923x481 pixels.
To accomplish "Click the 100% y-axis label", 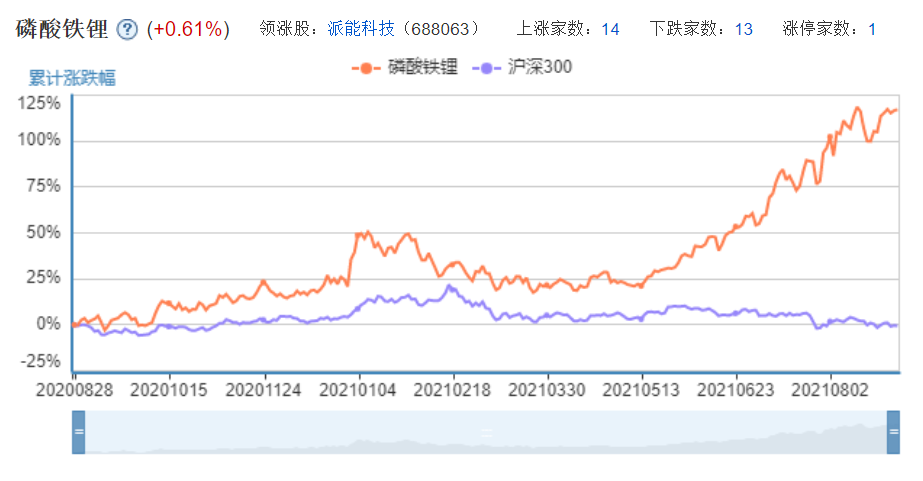I will tap(39, 140).
